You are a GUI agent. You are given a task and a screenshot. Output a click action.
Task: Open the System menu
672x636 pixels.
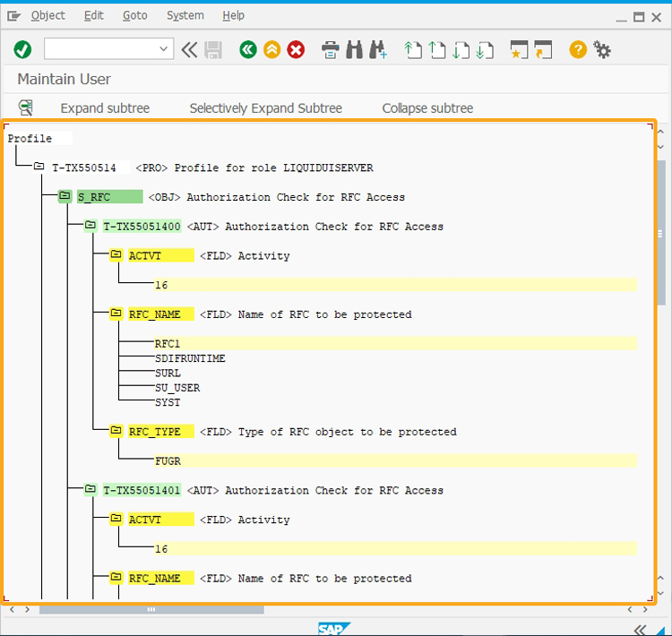185,16
